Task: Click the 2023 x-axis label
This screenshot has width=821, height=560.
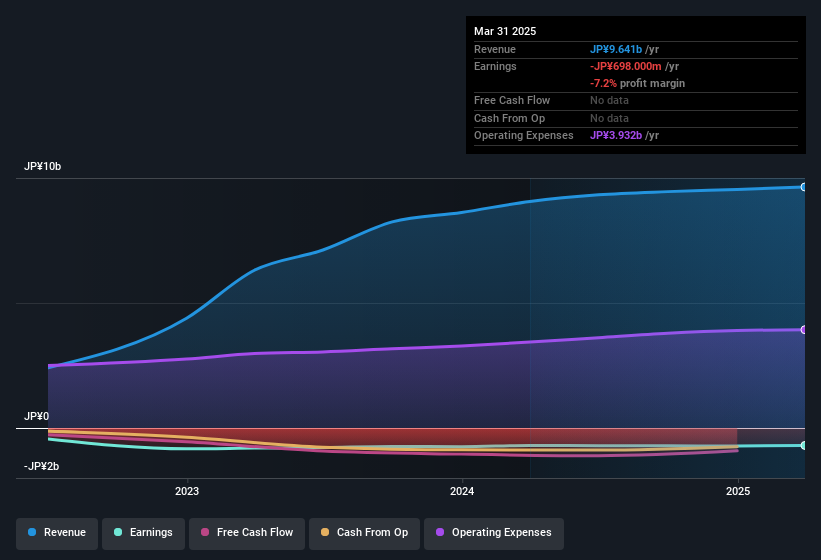Action: 187,491
